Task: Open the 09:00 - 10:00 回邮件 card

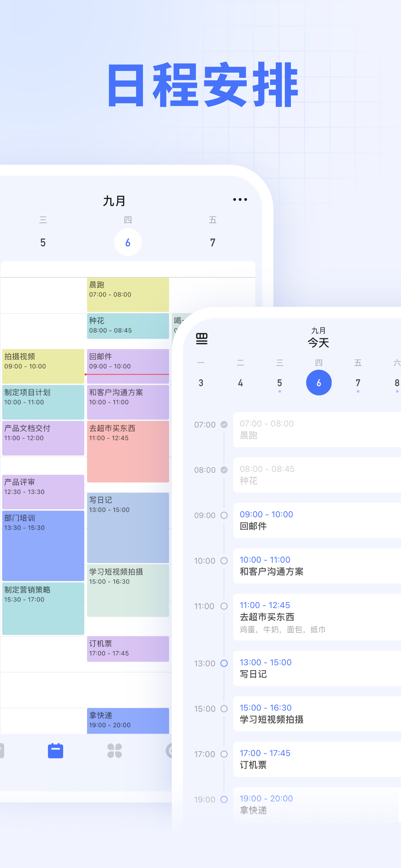Action: (x=317, y=520)
